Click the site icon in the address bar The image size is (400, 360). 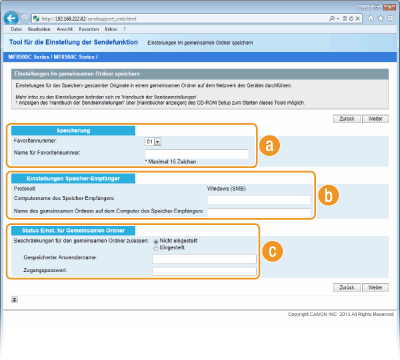[36, 19]
